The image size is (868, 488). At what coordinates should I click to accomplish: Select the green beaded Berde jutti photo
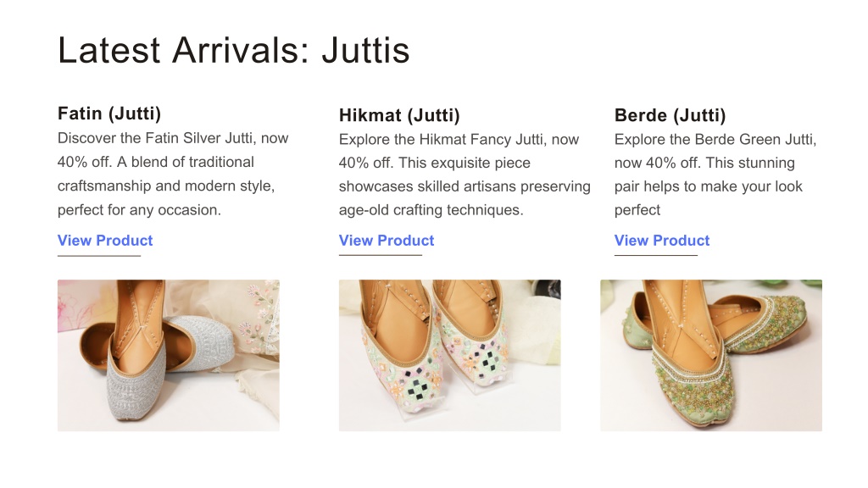pos(711,355)
